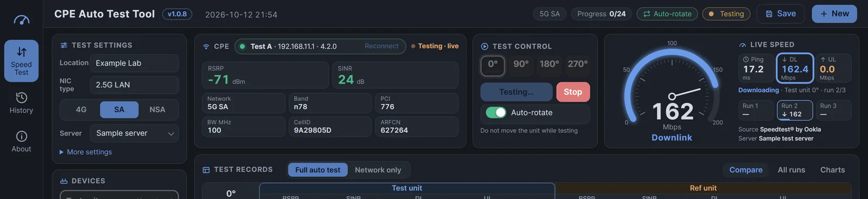Click the Test unit column header
Image resolution: width=868 pixels, height=199 pixels.
(x=407, y=188)
